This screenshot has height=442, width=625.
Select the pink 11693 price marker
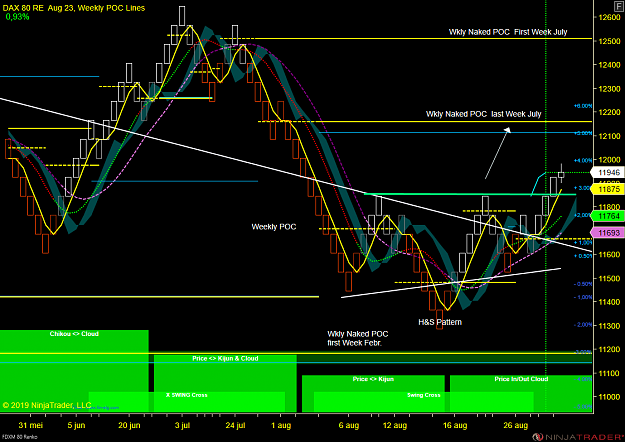[608, 233]
